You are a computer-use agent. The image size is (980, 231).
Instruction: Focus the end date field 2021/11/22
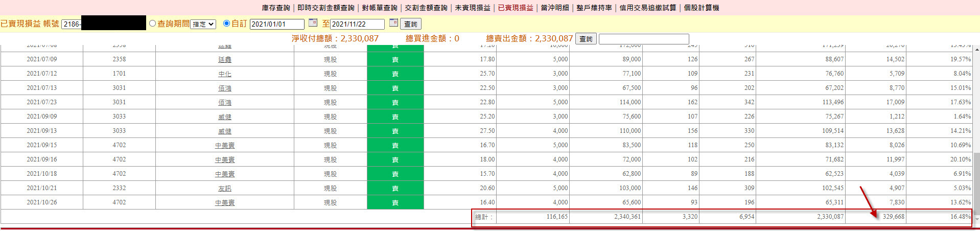click(357, 24)
